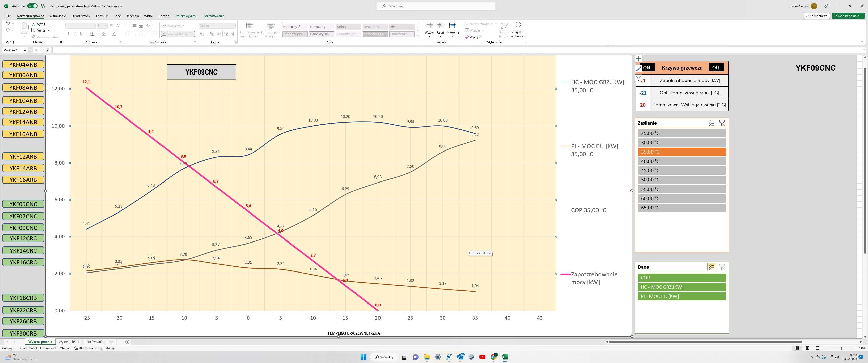
Task: Open the Komentarze button
Action: tap(816, 16)
